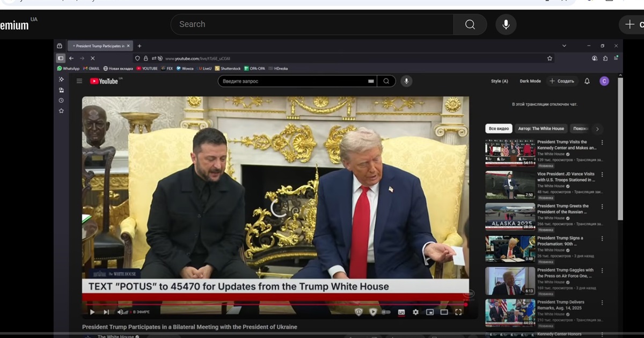Go back with the browser back arrow

coord(71,58)
